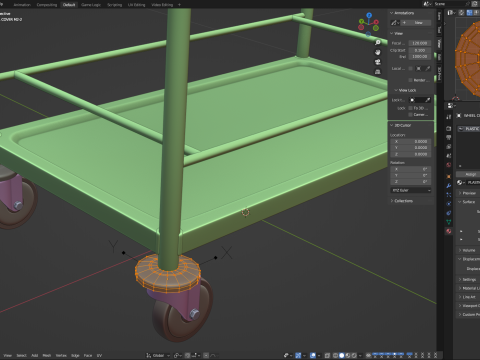The height and width of the screenshot is (360, 480).
Task: Open the XYZ Euler rotation mode dropdown
Action: point(411,190)
